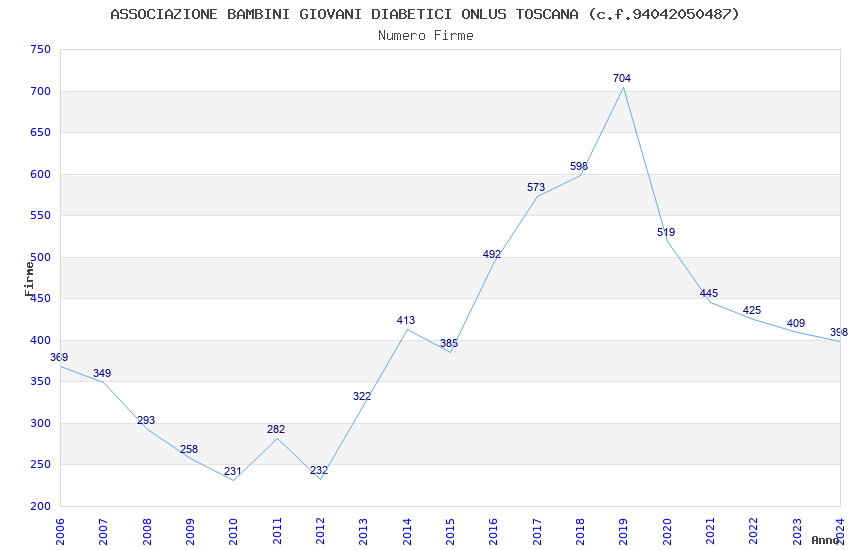Click the y-axis value 550
Screen dimensions: 850x550
tap(41, 215)
